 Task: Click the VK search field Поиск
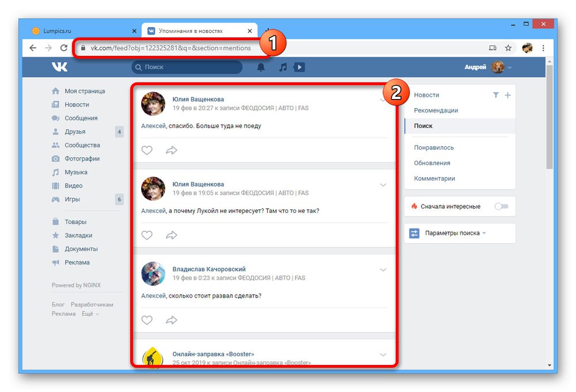click(x=187, y=67)
